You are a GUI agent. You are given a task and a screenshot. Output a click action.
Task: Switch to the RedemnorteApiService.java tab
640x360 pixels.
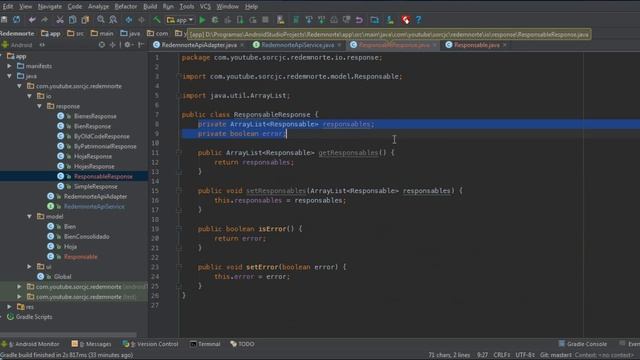[x=297, y=45]
